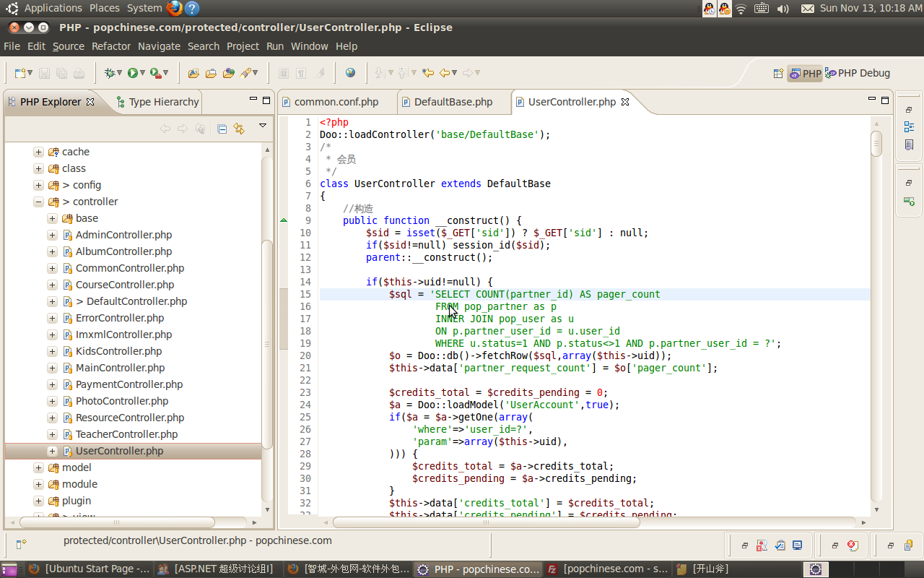Open popchinese.com FileZilla taskbar window
The width and height of the screenshot is (924, 578).
click(607, 569)
